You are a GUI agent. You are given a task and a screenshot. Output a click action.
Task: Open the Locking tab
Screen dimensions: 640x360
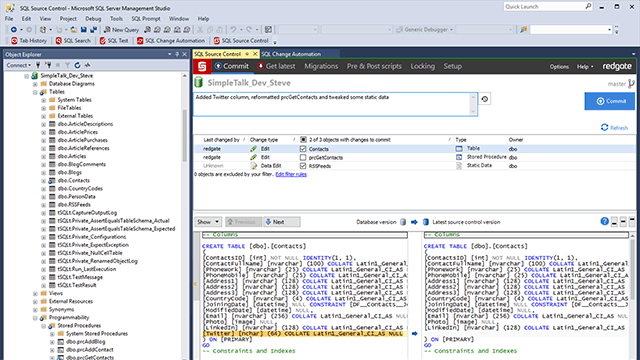(422, 66)
